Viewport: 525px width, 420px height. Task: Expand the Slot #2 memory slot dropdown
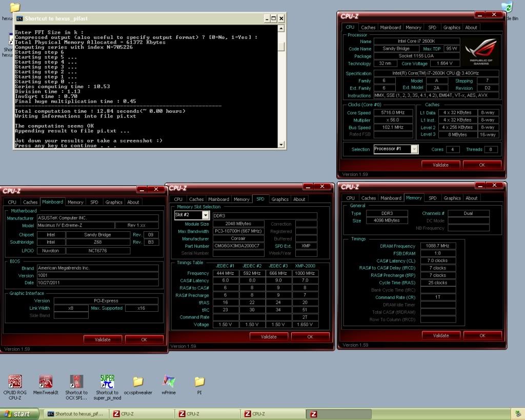coord(205,215)
